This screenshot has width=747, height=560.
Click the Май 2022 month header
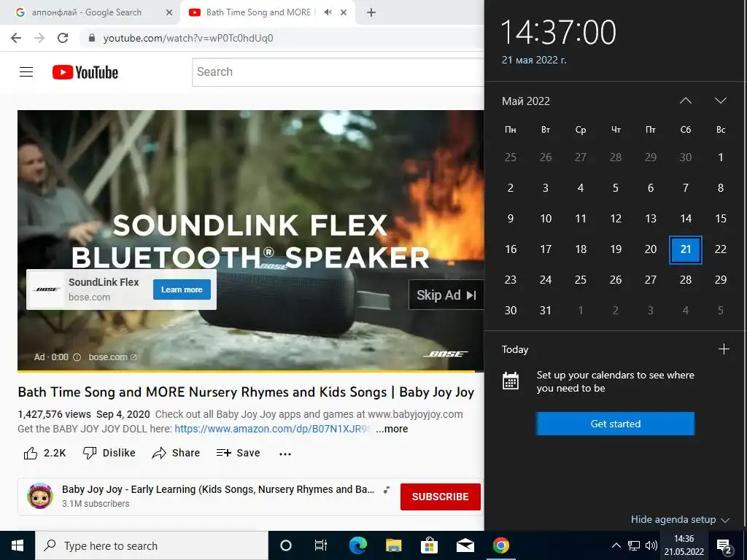pyautogui.click(x=525, y=101)
